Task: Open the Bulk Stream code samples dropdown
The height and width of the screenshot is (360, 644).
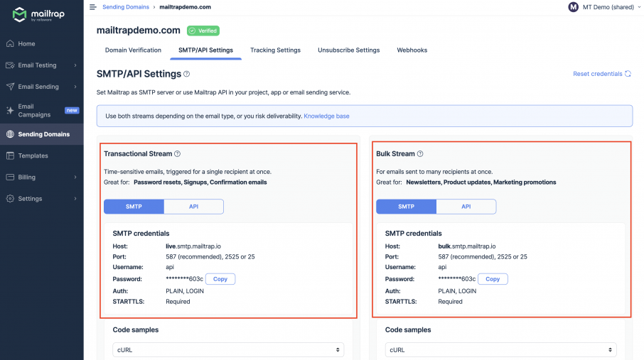Action: pyautogui.click(x=500, y=350)
